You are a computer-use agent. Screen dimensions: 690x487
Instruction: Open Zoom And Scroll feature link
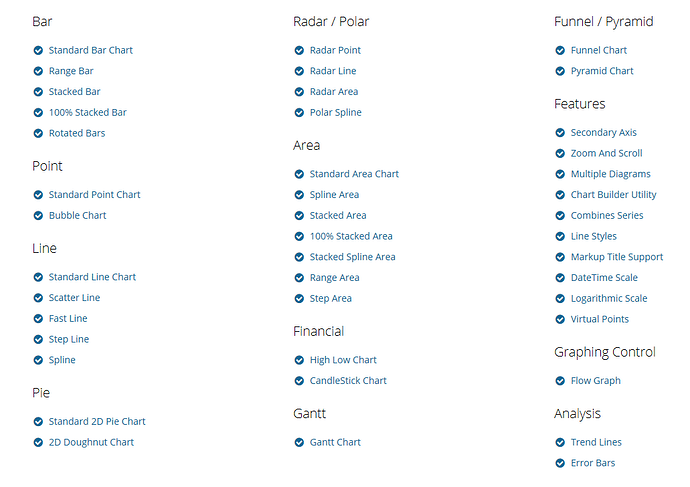606,154
